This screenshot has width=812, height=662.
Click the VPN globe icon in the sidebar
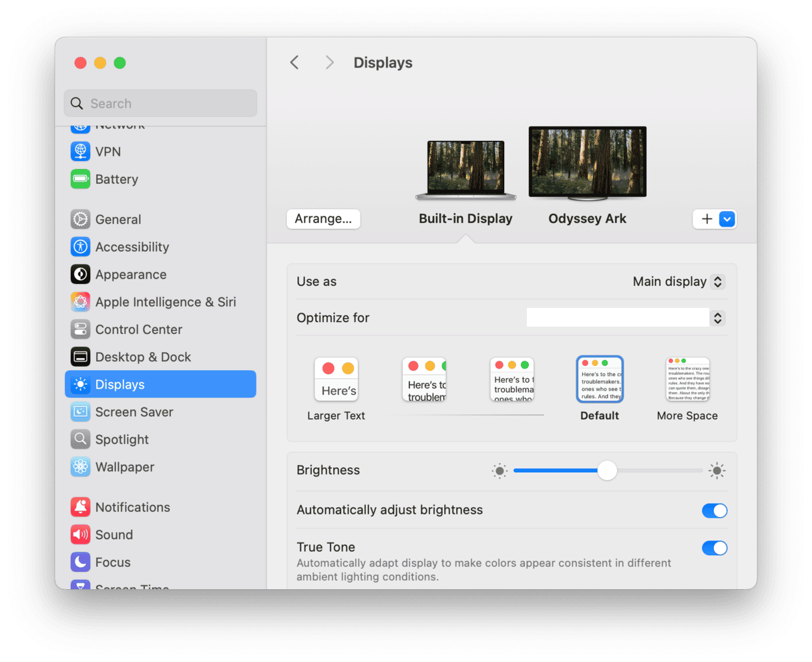pos(80,152)
